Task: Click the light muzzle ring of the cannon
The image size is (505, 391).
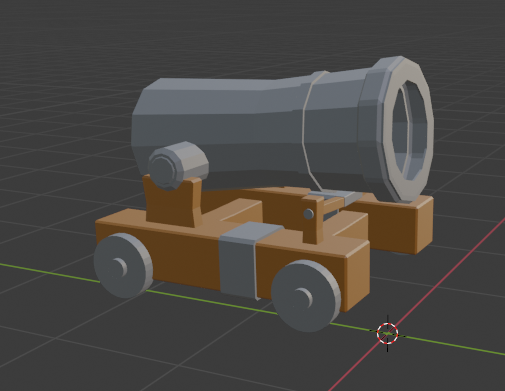Action: pos(408,130)
